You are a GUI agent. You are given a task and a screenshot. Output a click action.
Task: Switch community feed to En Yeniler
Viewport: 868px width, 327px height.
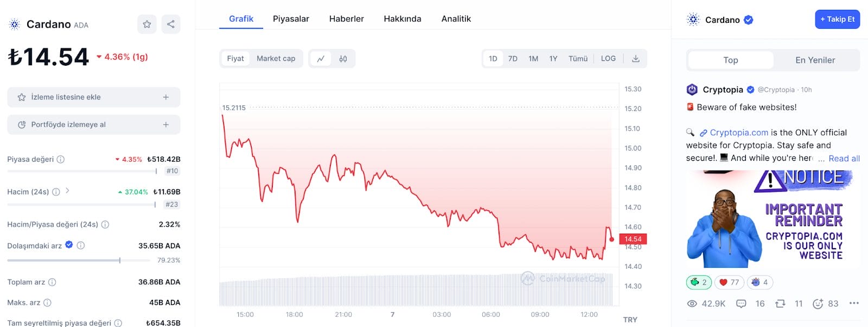(x=815, y=60)
